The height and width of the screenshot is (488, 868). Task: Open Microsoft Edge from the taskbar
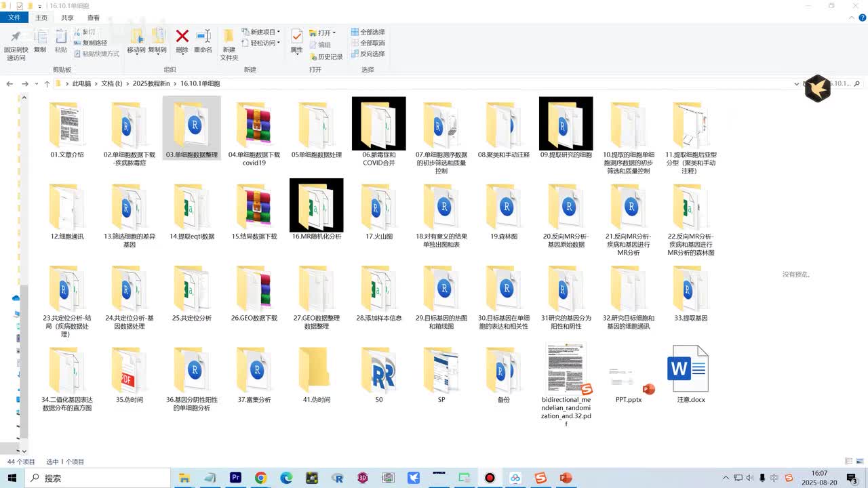click(286, 478)
